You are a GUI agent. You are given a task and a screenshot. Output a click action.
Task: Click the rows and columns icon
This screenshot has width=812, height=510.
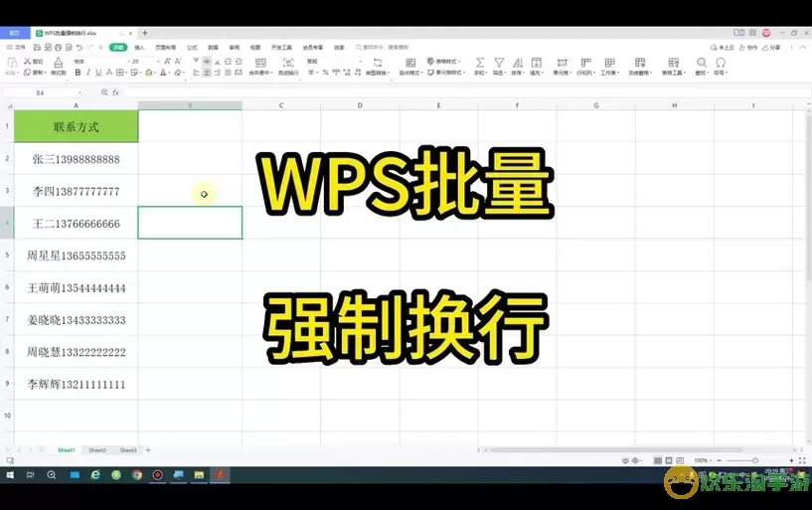pyautogui.click(x=585, y=63)
